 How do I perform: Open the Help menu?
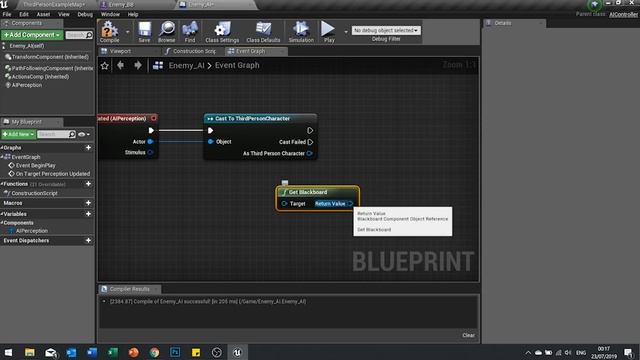(133, 14)
